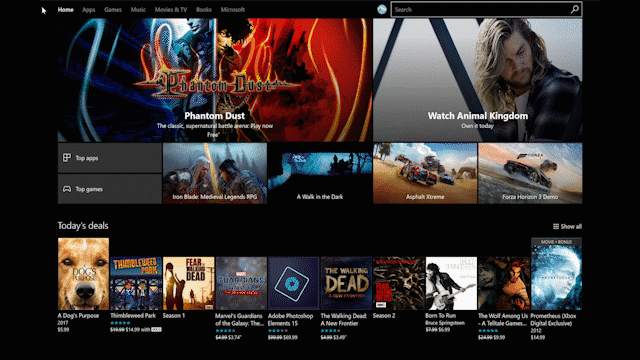The width and height of the screenshot is (640, 360).
Task: Open Iron Blade: Medieval Legends RPG tile
Action: coord(215,173)
